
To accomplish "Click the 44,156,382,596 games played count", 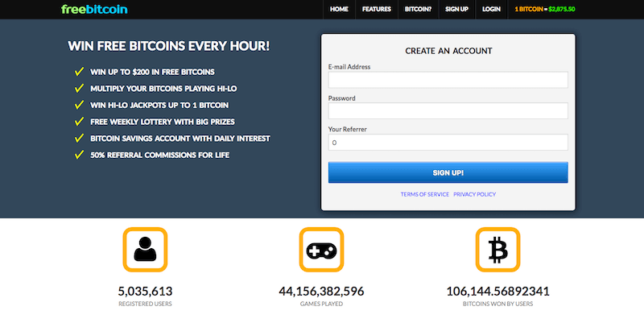I will coord(321,292).
